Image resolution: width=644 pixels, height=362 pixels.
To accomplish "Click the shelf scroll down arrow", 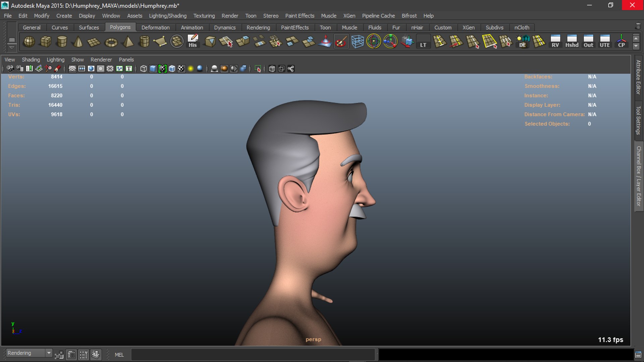I will (x=636, y=46).
